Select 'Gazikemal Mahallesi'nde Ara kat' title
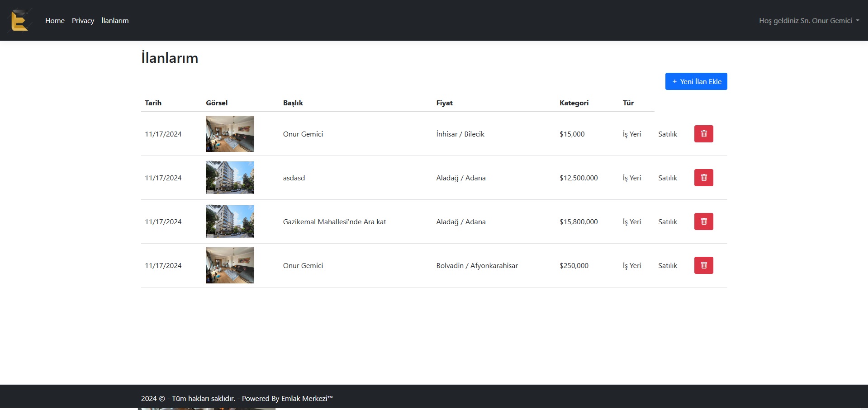868x410 pixels. click(x=335, y=221)
